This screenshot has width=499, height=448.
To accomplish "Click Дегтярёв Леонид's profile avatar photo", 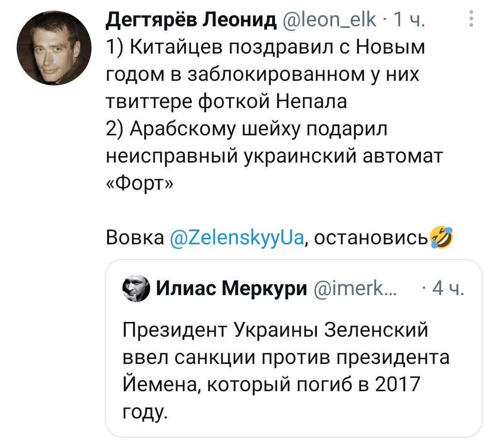I will (x=51, y=50).
